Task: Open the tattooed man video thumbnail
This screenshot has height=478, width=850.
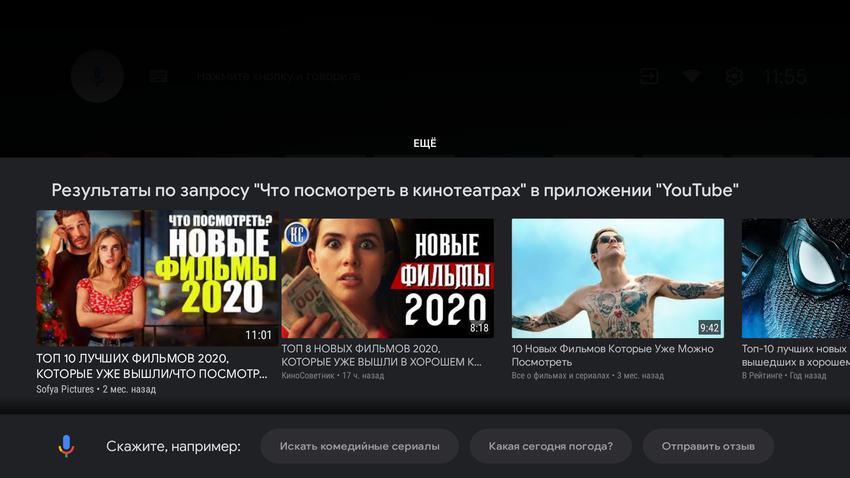Action: pos(617,278)
